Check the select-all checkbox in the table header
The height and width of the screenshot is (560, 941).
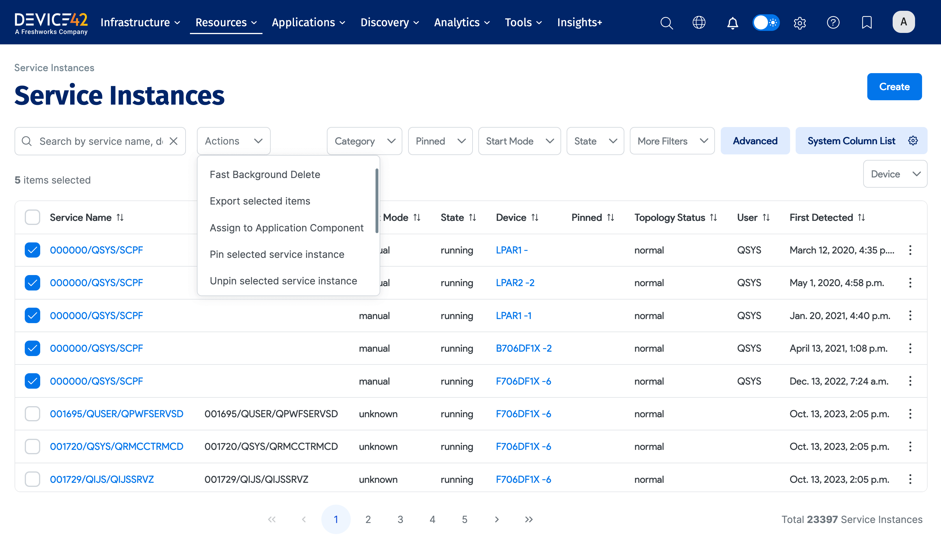32,217
